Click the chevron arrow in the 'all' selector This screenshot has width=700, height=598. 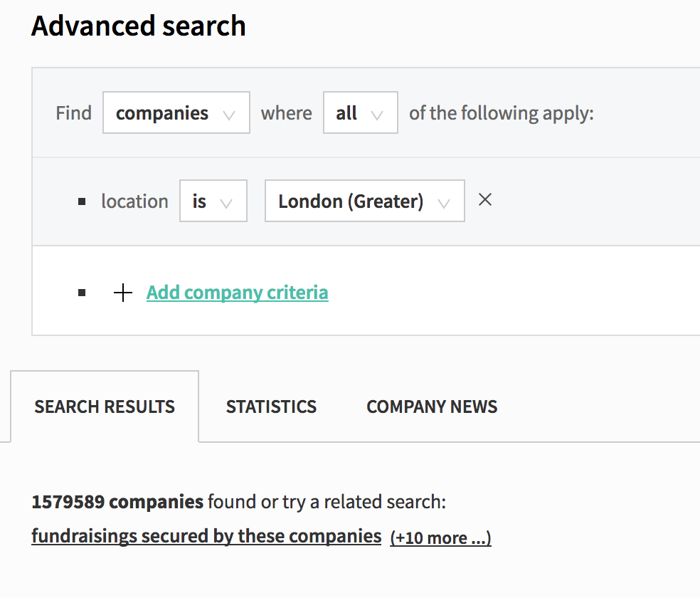pyautogui.click(x=377, y=115)
